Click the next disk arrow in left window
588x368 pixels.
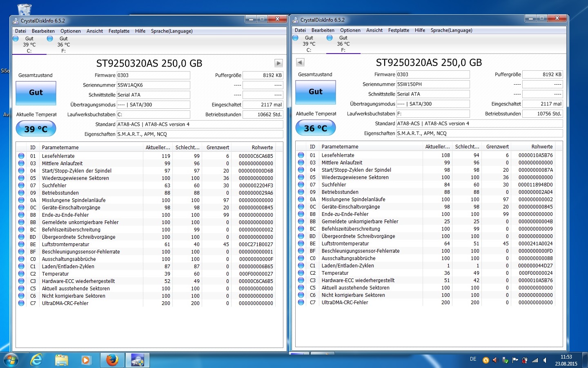[x=278, y=63]
